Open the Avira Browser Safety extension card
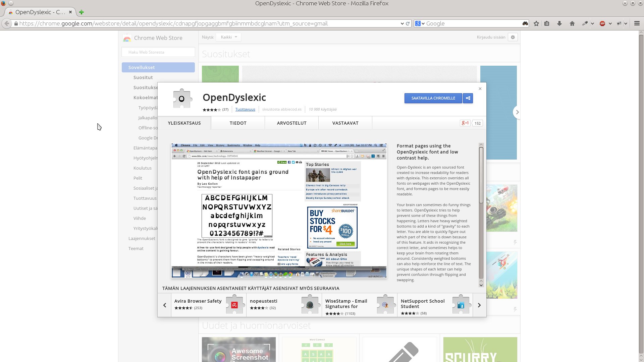Viewport: 644px width, 362px height. click(x=209, y=305)
